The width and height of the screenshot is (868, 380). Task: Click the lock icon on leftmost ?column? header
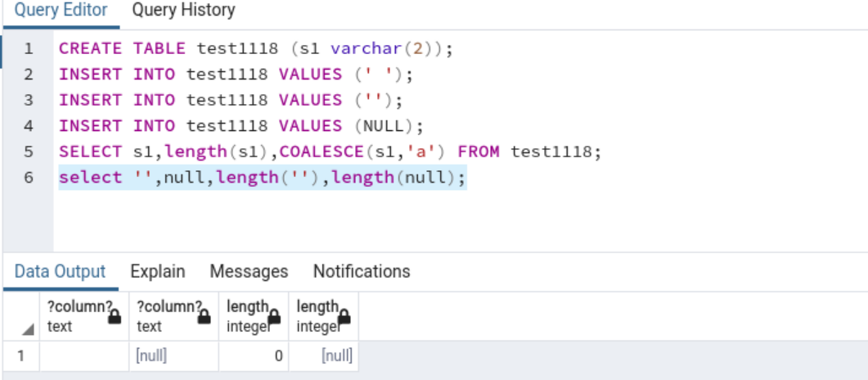click(115, 316)
